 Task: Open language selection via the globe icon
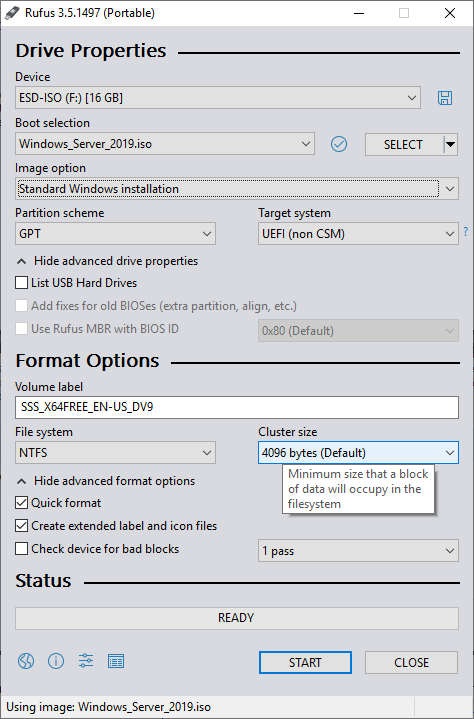[x=26, y=661]
